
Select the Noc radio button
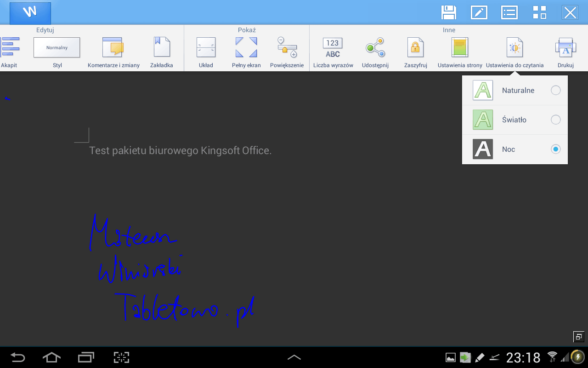(556, 149)
